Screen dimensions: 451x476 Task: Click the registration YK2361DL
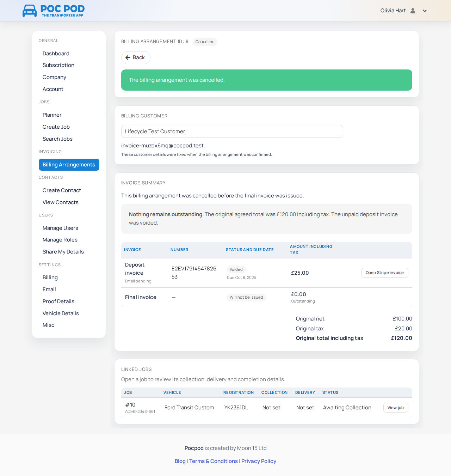click(x=236, y=408)
